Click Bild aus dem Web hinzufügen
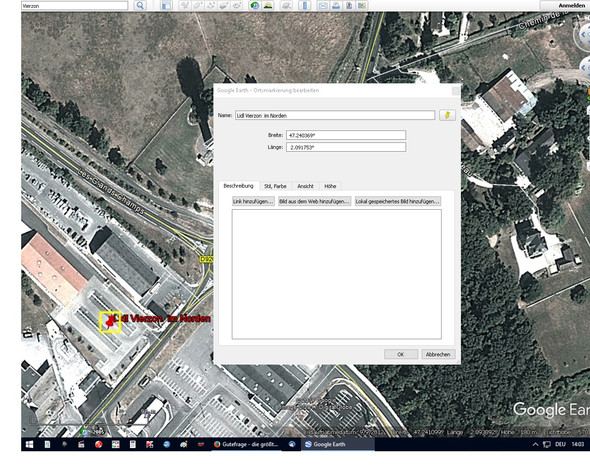 click(x=315, y=201)
